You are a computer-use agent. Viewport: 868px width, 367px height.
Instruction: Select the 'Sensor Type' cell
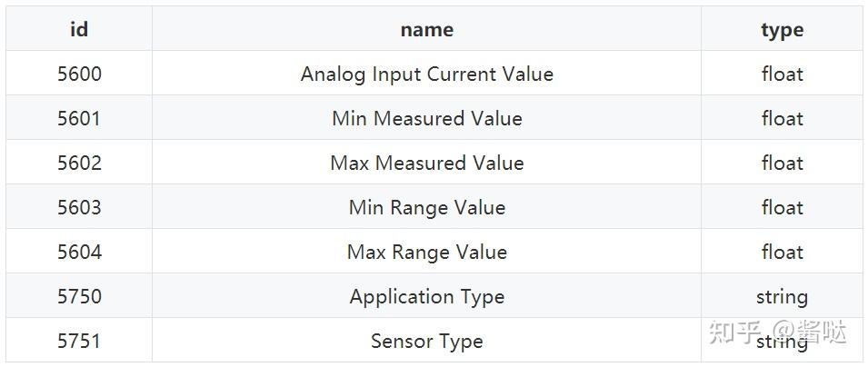point(427,340)
